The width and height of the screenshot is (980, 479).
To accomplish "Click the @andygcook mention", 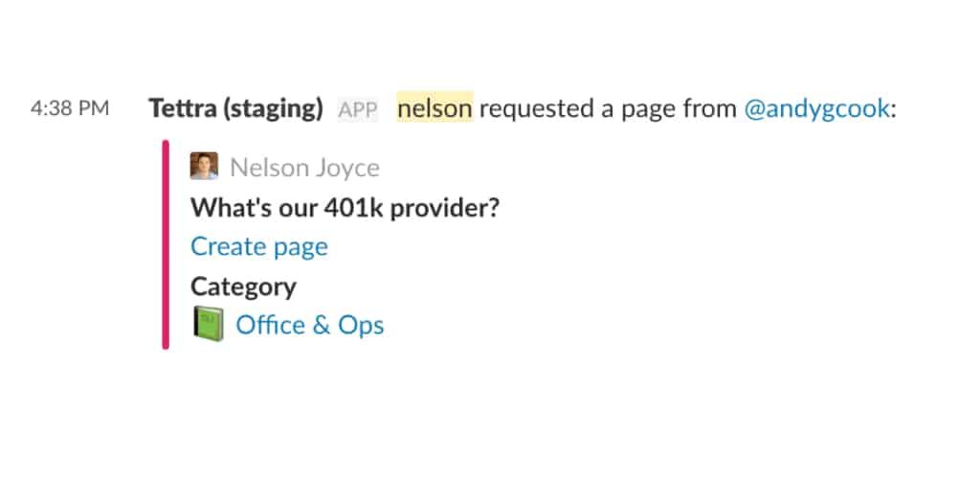I will tap(817, 109).
